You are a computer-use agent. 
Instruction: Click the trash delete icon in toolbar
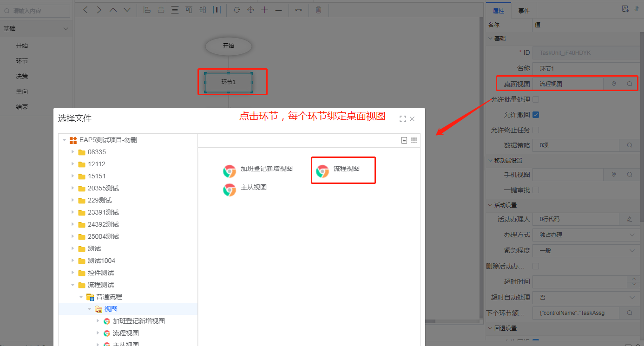pyautogui.click(x=318, y=10)
